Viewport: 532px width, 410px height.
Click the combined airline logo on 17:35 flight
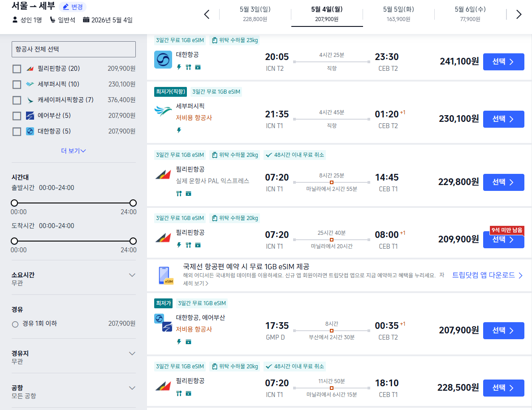coord(163,323)
